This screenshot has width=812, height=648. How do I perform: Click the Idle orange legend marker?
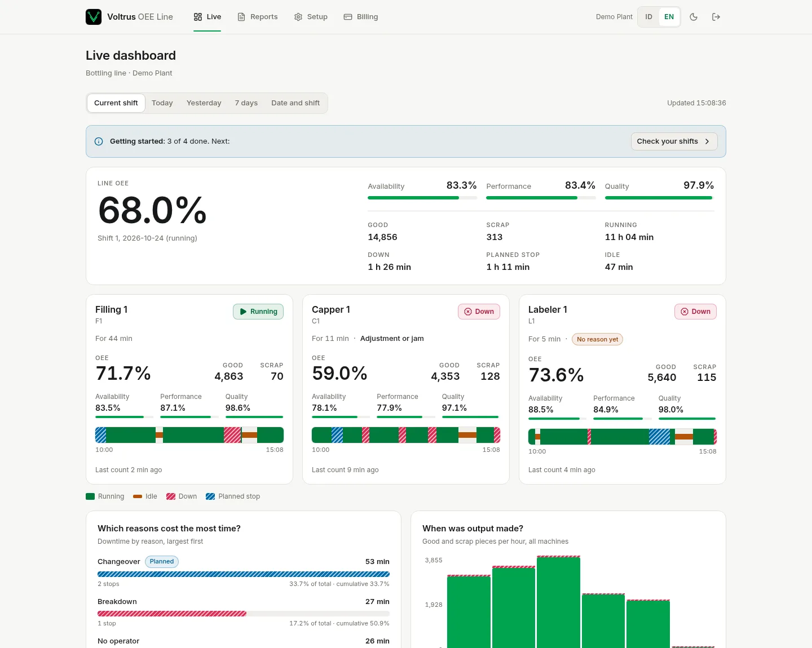[138, 496]
